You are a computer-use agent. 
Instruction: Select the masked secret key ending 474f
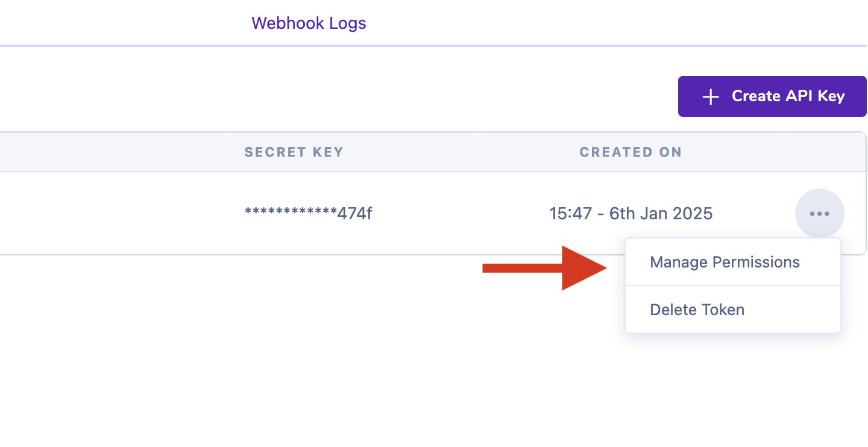coord(308,213)
